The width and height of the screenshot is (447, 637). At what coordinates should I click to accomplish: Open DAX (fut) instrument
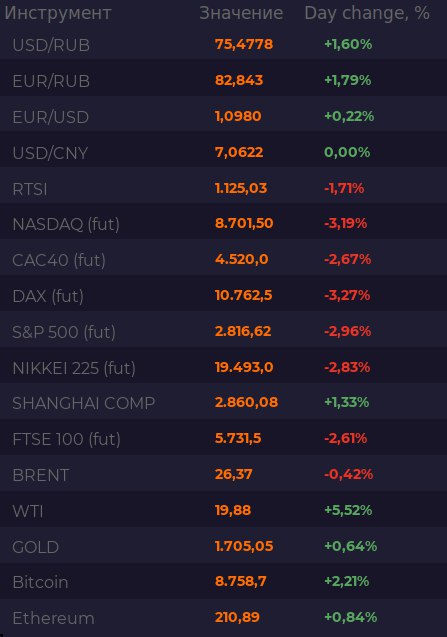[x=224, y=295]
